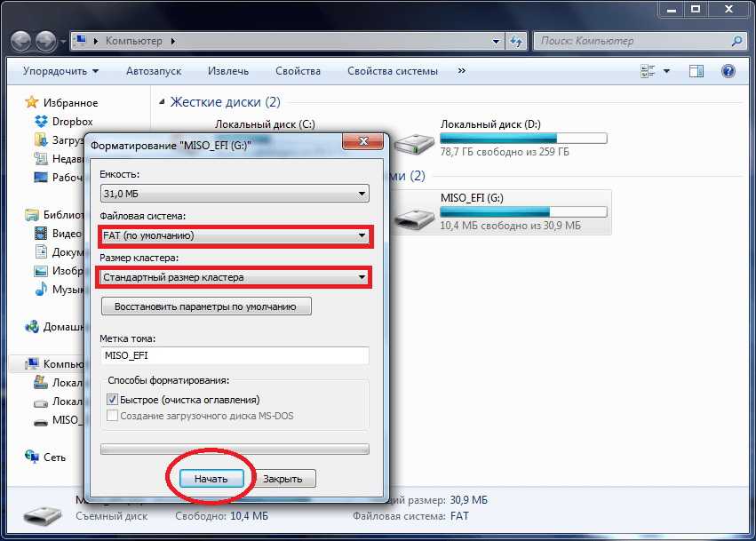Click '10,4 МБ свободно из 30,9 МБ' text
Viewport: 756px width, 541px height.
(x=510, y=225)
